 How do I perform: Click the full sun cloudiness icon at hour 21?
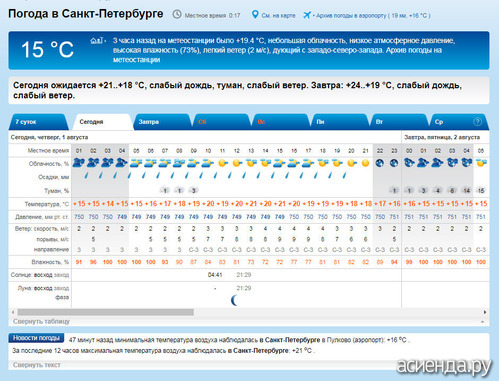point(365,163)
